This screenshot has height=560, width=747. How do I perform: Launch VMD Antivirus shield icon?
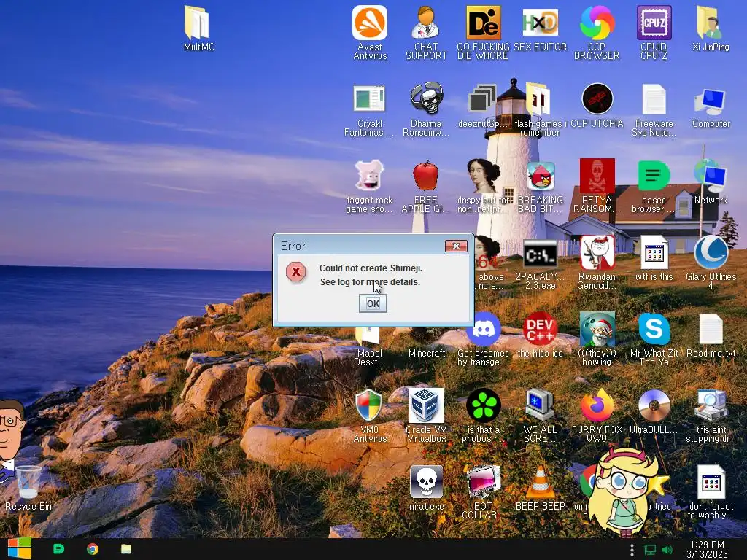(369, 415)
